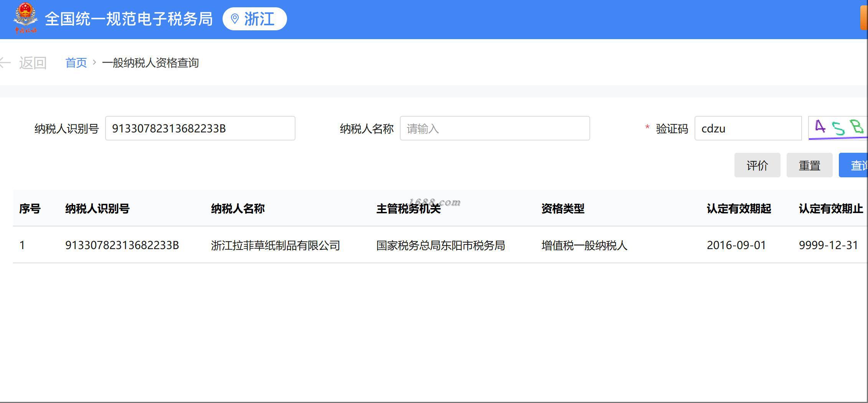Screen dimensions: 868x403
Task: Select the row number 1 cell
Action: [22, 245]
